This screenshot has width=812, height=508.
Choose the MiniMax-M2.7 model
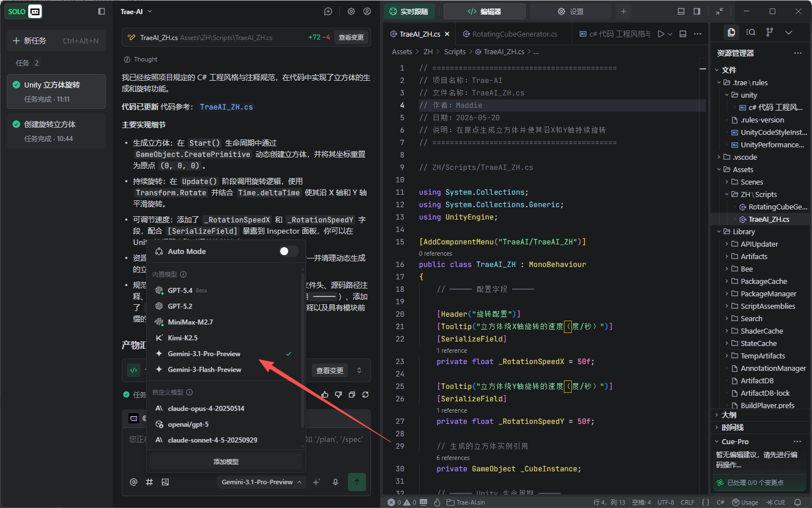pyautogui.click(x=226, y=322)
